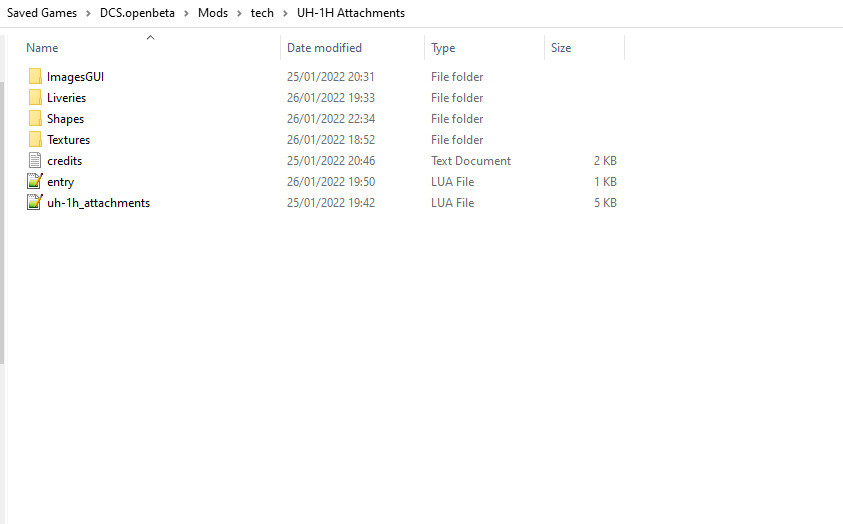
Task: Click the 5 KB size of uh-1h_attachments
Action: [605, 203]
